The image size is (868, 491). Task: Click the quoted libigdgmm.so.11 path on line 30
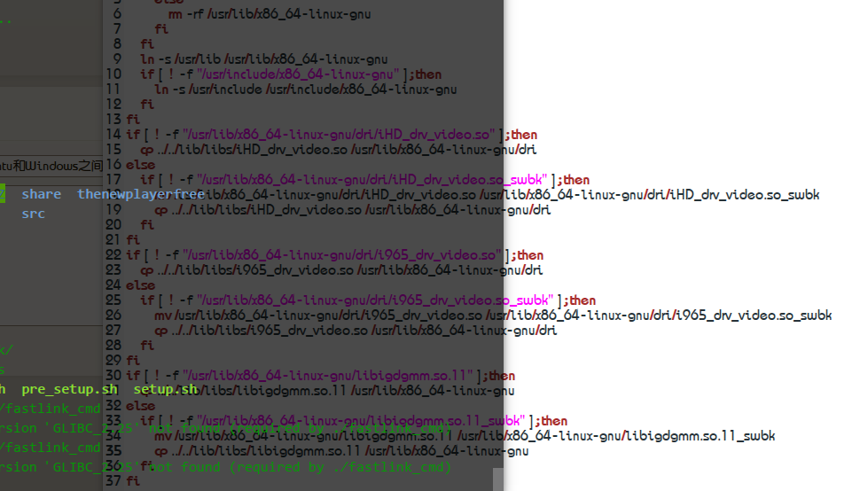328,376
